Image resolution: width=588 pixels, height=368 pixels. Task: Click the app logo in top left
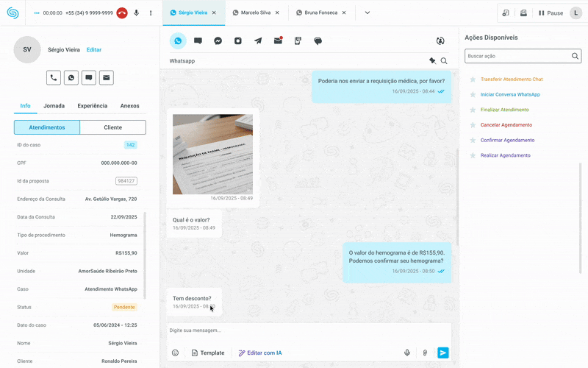[12, 13]
